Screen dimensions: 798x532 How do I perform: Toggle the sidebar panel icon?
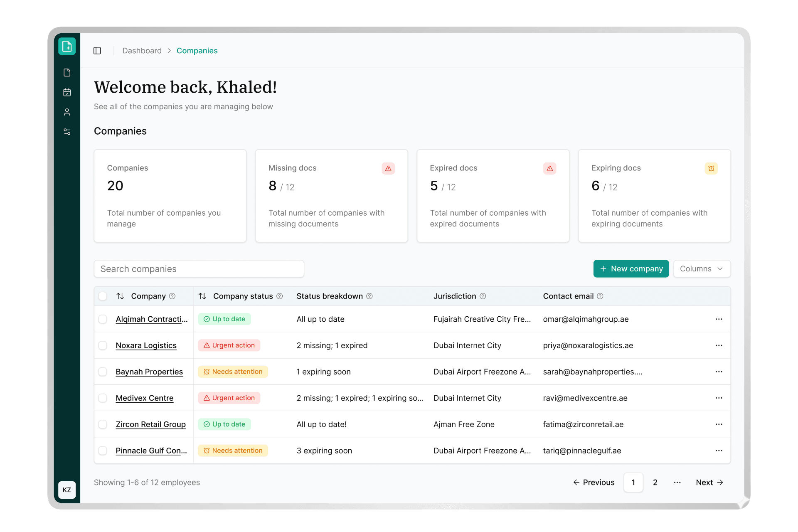(x=97, y=51)
